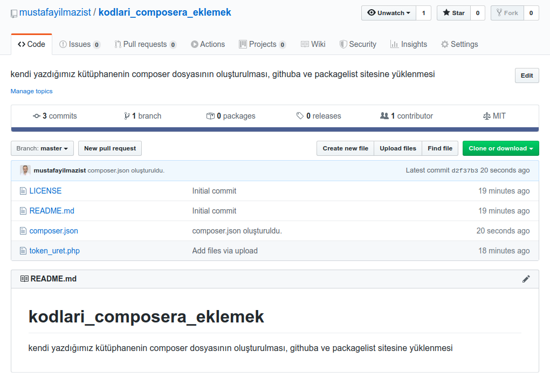Open the MIT license link
This screenshot has height=392, width=550.
(x=494, y=116)
